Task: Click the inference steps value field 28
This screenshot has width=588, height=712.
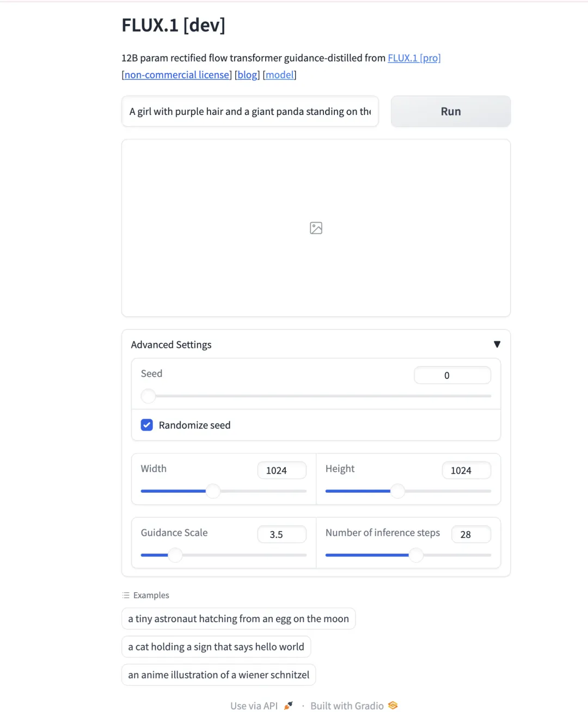Action: (x=471, y=535)
